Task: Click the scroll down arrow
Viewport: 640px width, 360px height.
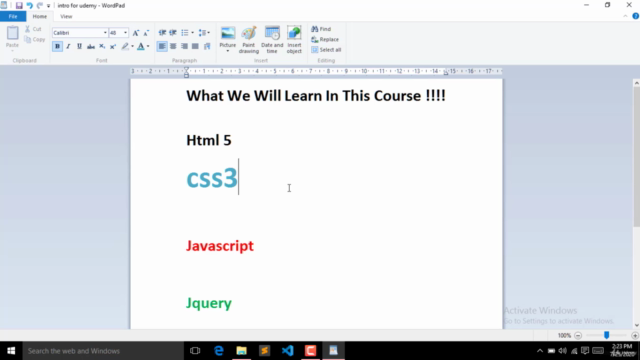Action: (636, 325)
